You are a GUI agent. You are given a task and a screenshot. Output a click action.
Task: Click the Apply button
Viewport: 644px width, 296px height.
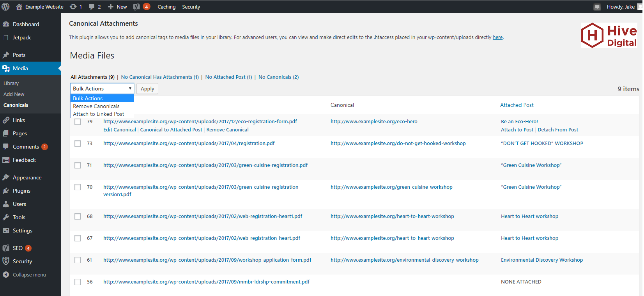point(147,89)
